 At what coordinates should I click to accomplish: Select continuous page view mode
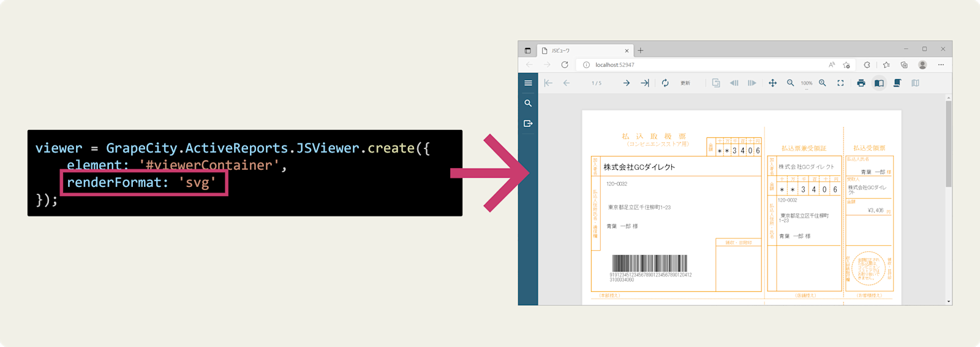897,83
